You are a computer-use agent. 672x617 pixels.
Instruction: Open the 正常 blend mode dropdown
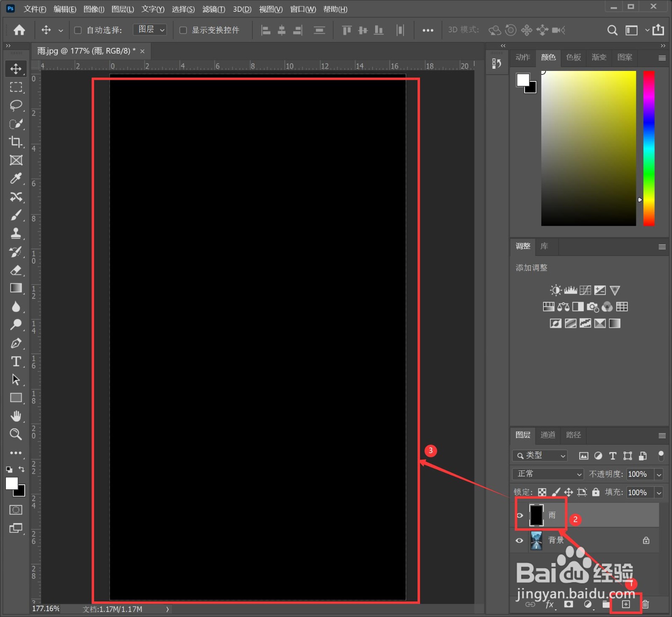coord(548,474)
